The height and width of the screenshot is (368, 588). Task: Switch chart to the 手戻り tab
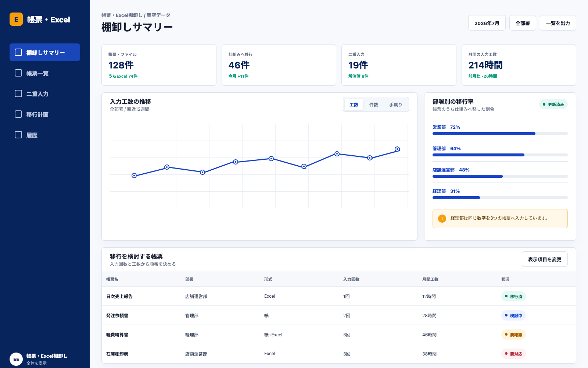(x=395, y=105)
